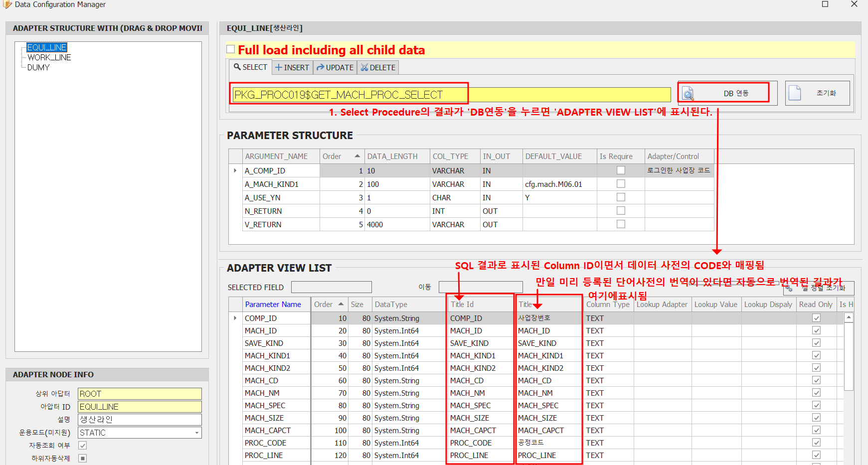The width and height of the screenshot is (868, 465).
Task: Click the DataType column header
Action: pos(409,304)
